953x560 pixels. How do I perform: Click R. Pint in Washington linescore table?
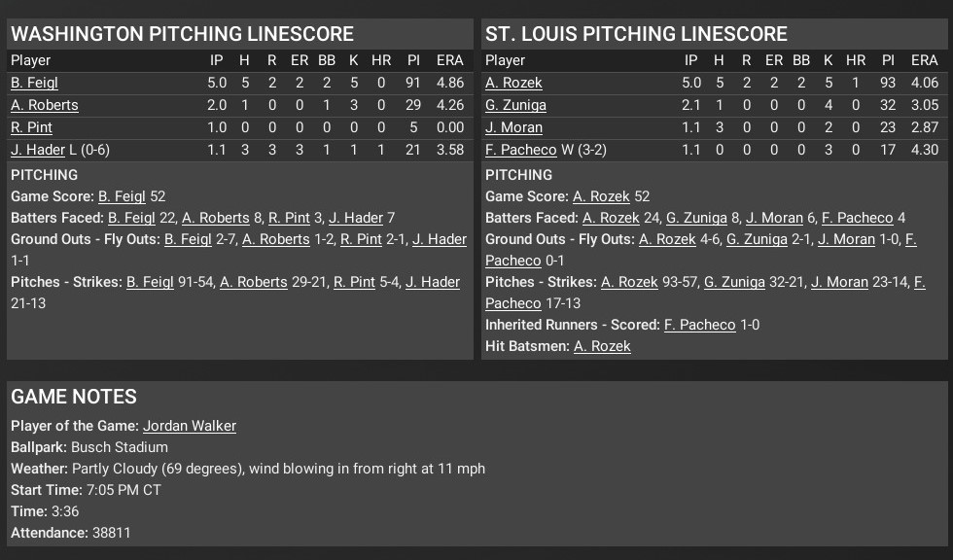click(31, 127)
